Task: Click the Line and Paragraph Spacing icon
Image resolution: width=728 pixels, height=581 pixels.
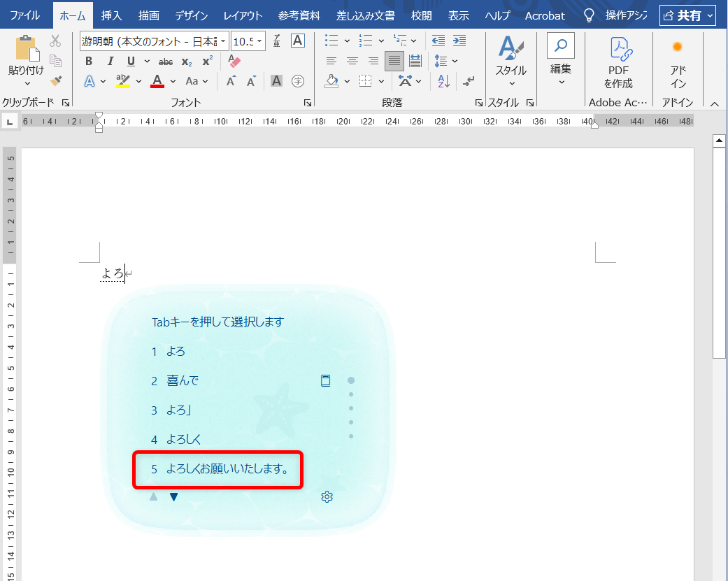Action: (441, 61)
